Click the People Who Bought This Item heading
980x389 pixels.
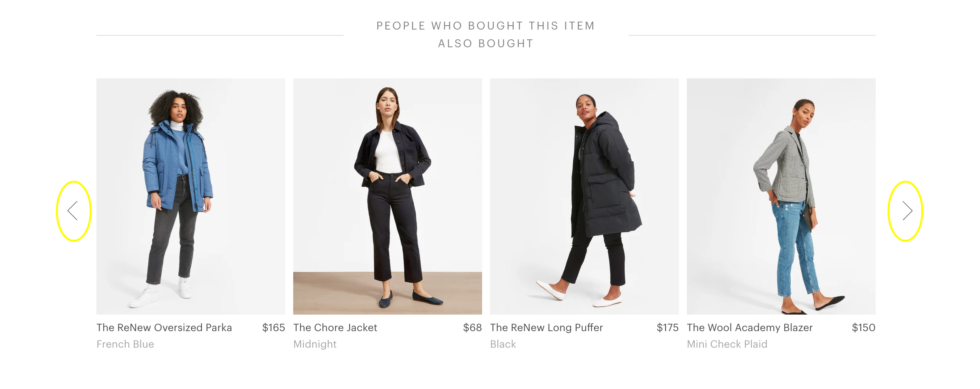[486, 26]
